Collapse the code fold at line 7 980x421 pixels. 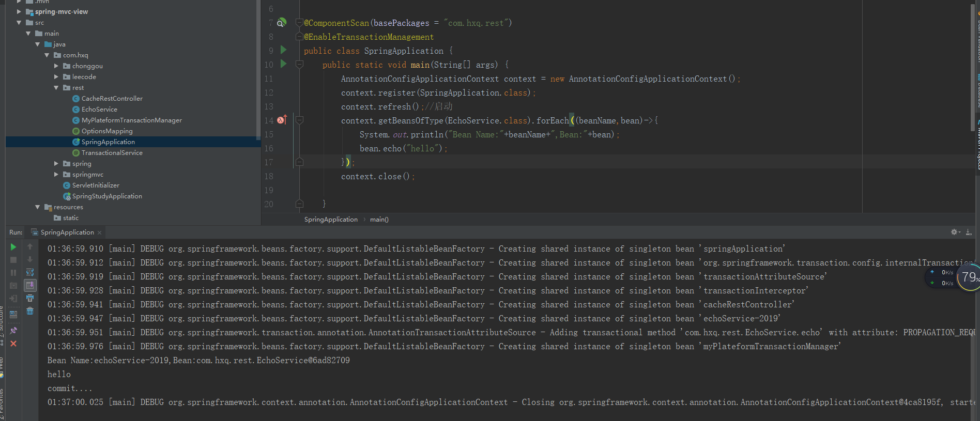[x=299, y=22]
